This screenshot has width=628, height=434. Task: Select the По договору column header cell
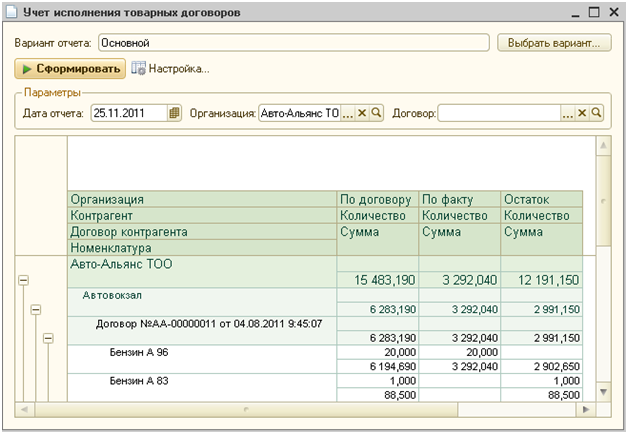pyautogui.click(x=377, y=199)
